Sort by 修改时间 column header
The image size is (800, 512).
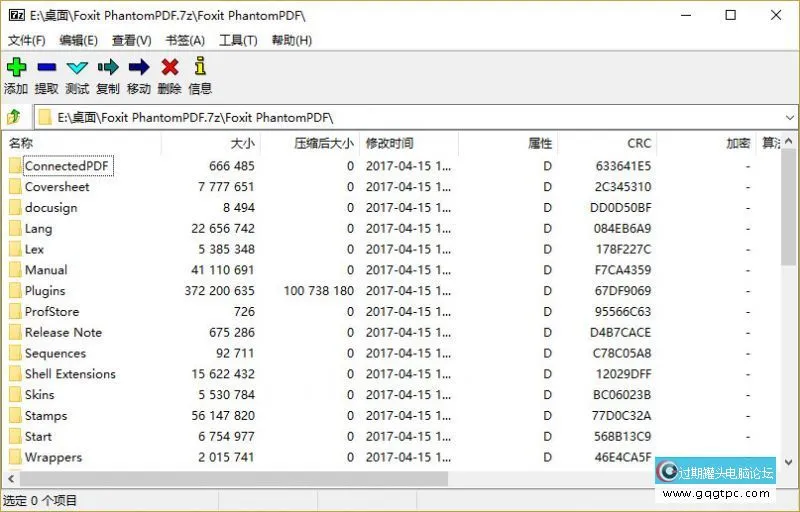pos(409,143)
